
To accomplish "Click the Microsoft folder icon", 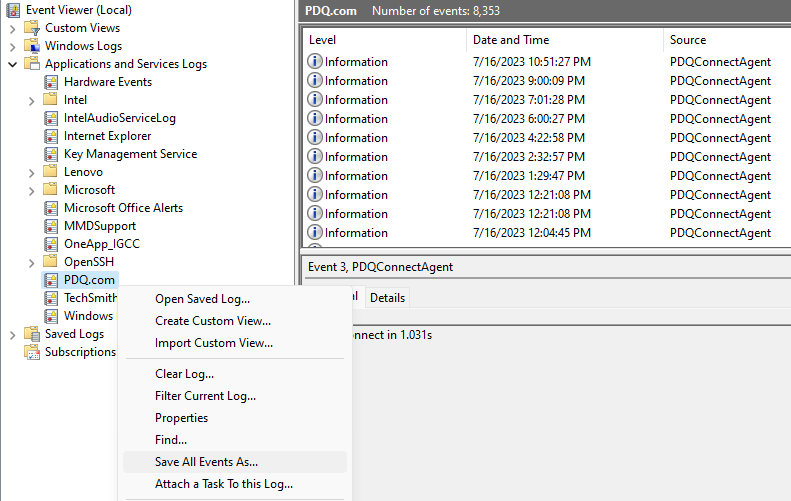I will [50, 190].
